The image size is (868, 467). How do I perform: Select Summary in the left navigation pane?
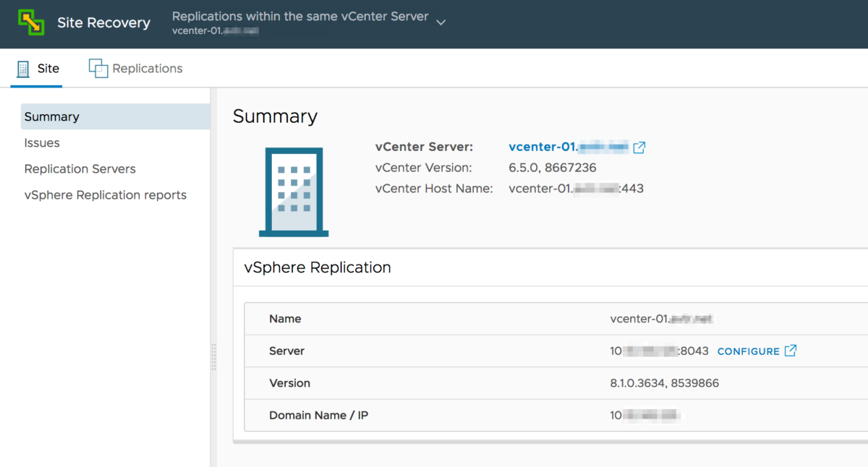tap(51, 116)
